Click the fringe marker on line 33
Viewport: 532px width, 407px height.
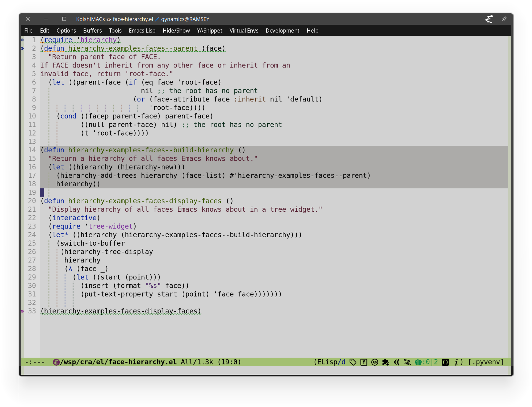[x=22, y=311]
